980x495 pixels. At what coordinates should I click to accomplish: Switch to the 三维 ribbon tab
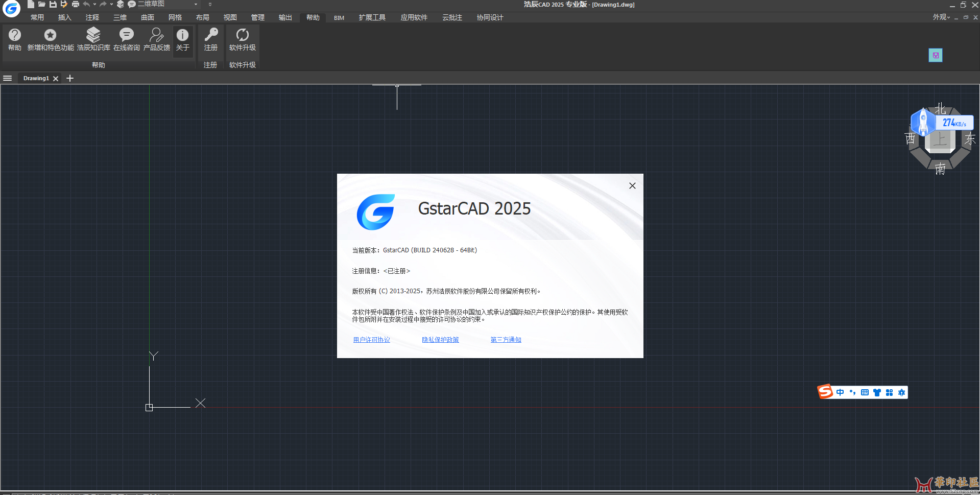pyautogui.click(x=120, y=17)
